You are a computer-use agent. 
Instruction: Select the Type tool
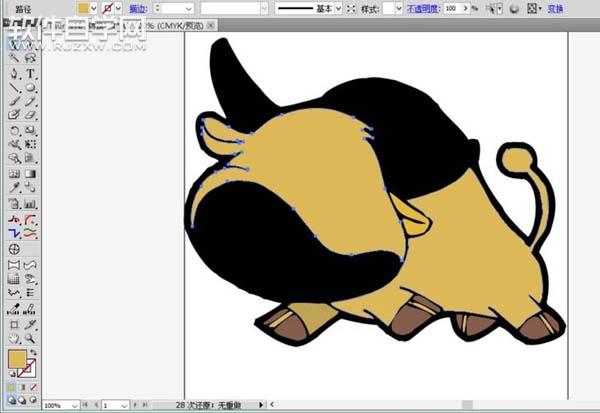coord(31,74)
